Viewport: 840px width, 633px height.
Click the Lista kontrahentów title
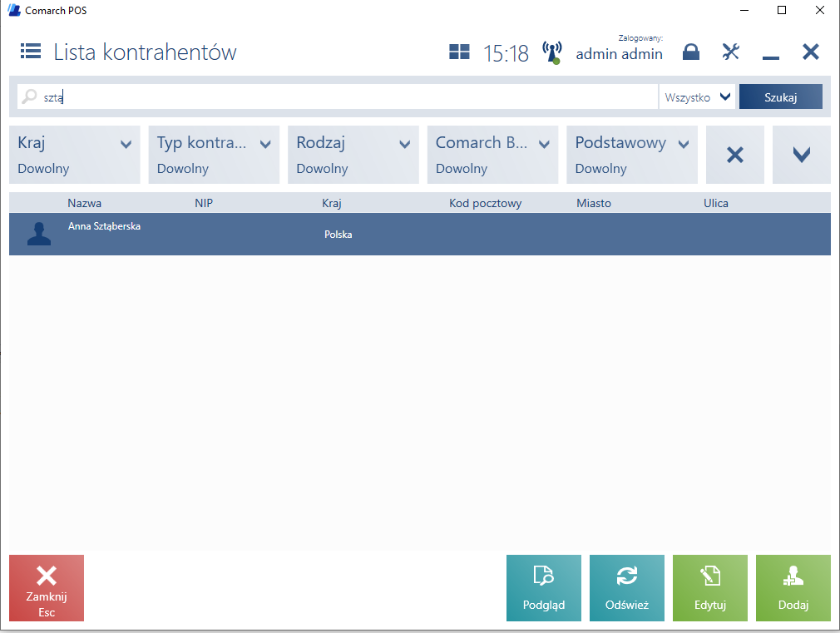(x=145, y=52)
